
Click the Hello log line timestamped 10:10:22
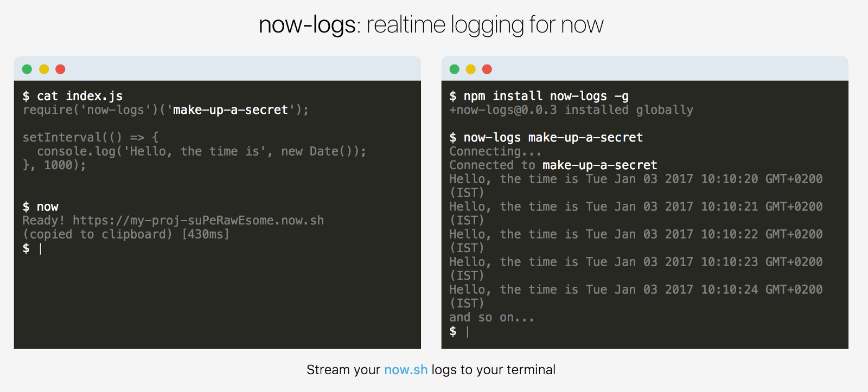[x=636, y=241]
